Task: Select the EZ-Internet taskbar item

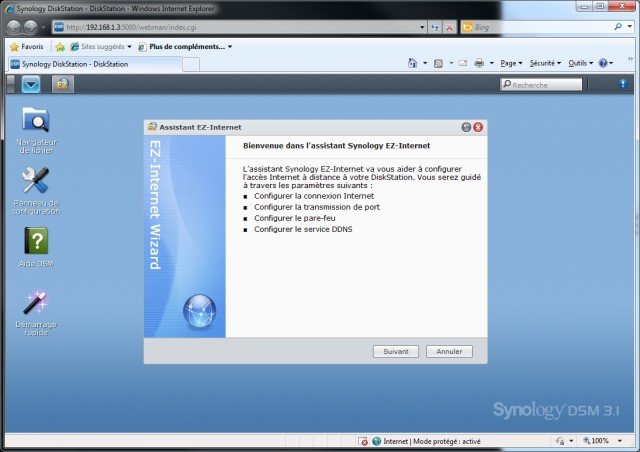Action: (x=62, y=85)
